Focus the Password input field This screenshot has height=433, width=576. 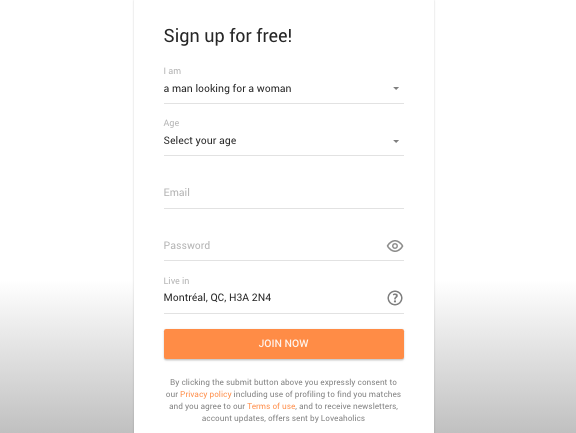pos(274,246)
